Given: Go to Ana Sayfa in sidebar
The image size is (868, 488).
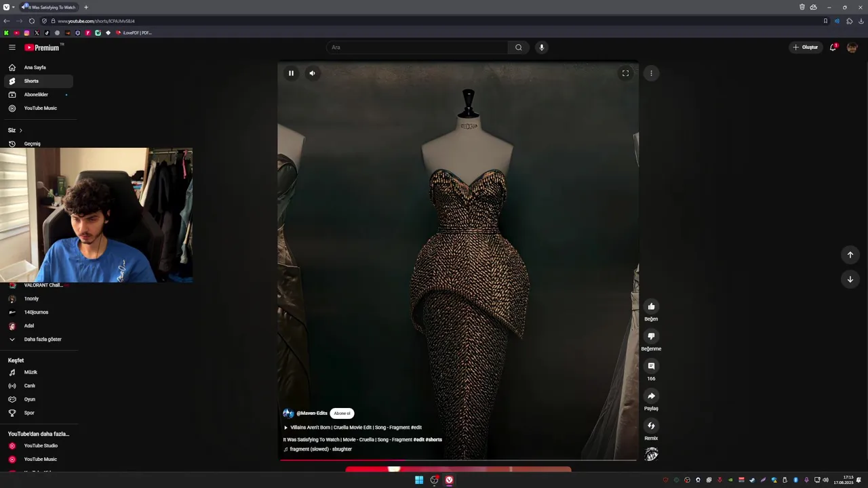Looking at the screenshot, I should point(39,68).
